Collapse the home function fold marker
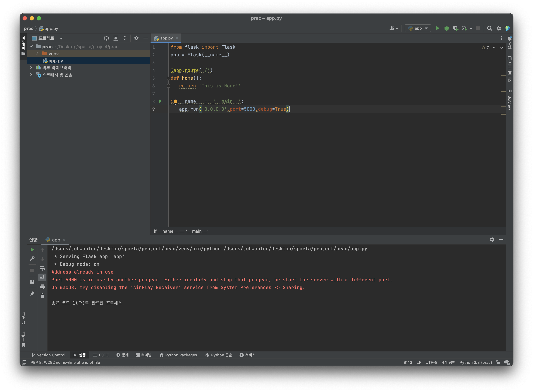 [168, 78]
